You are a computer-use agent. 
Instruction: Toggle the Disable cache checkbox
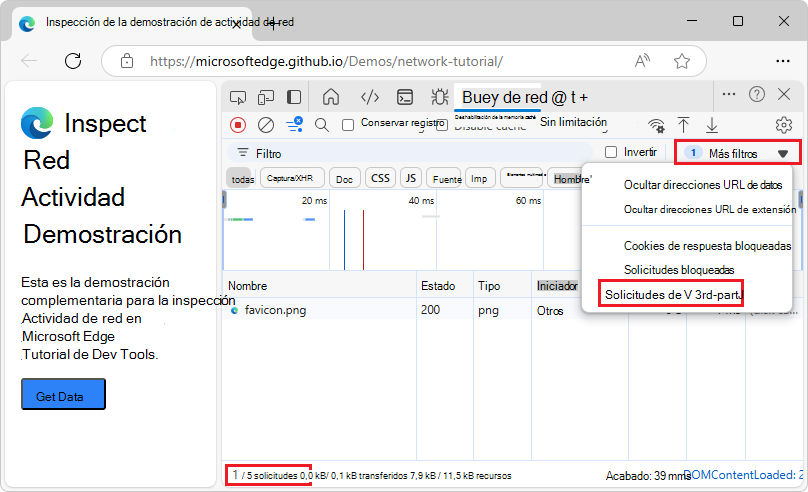(441, 126)
